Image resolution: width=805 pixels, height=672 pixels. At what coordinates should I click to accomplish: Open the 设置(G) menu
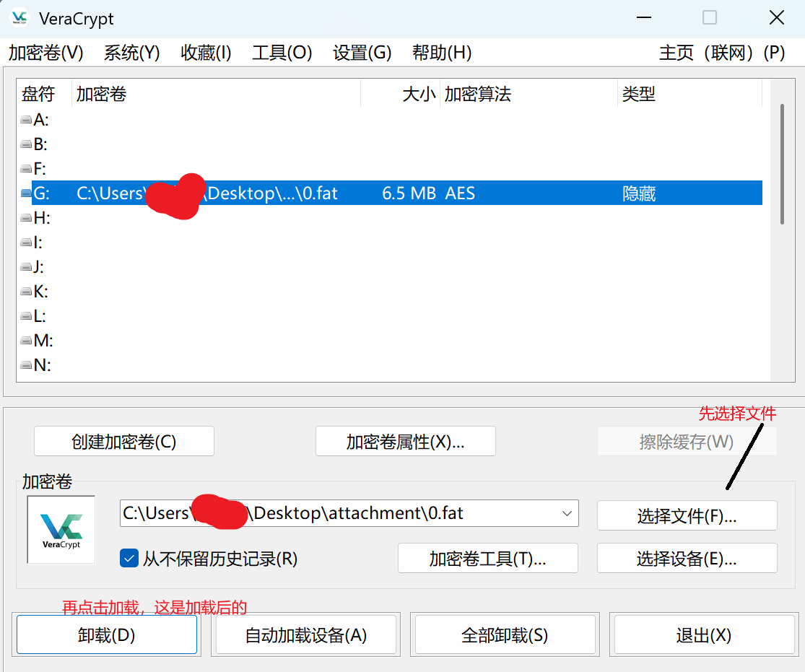click(x=362, y=53)
